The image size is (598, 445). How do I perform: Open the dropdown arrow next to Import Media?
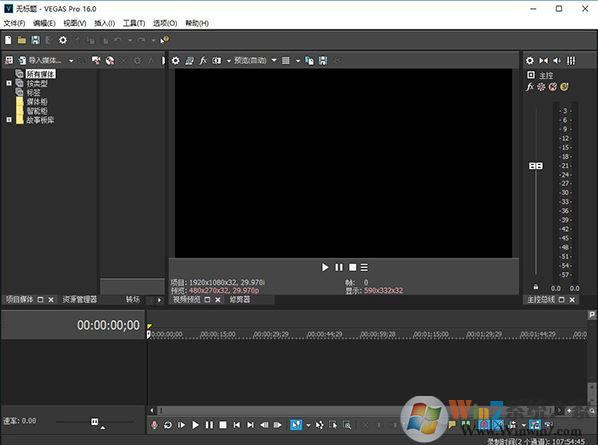(x=71, y=60)
